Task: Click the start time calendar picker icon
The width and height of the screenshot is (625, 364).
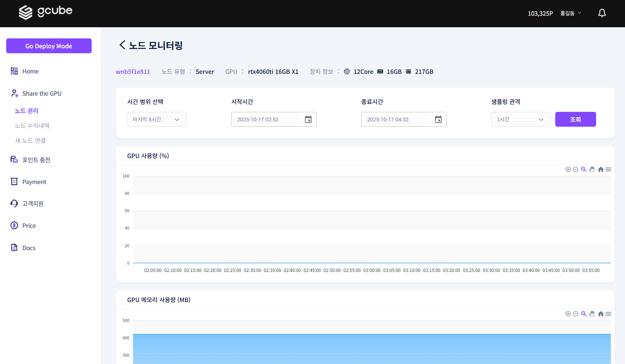Action: [x=308, y=119]
